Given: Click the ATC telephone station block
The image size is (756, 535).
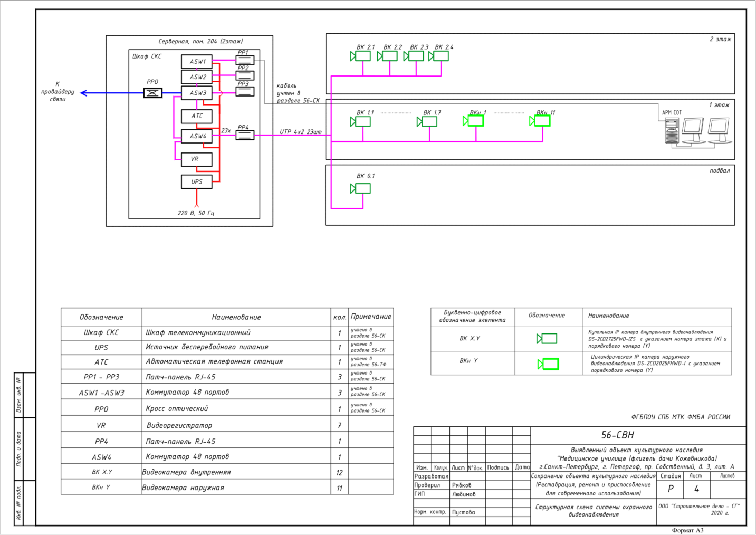Looking at the screenshot, I should pyautogui.click(x=197, y=116).
